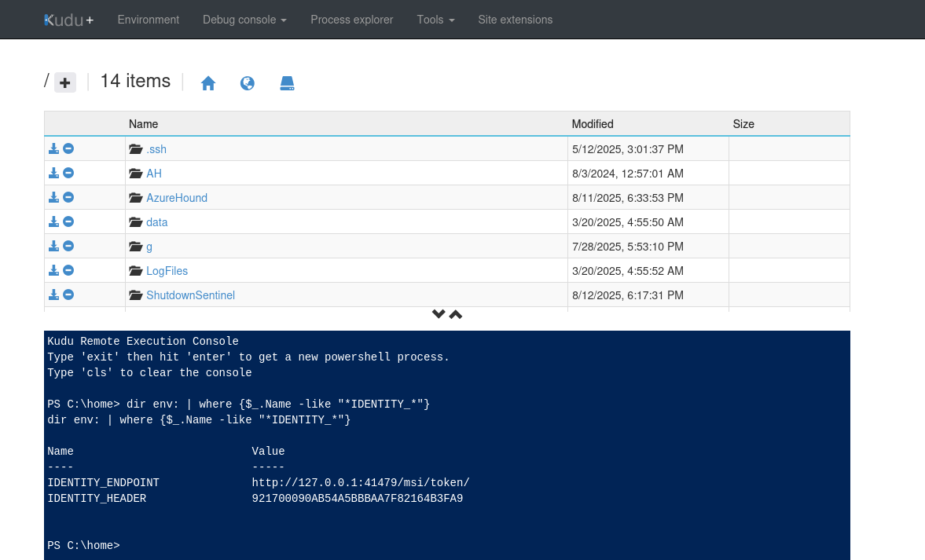Delete the data folder

[68, 221]
